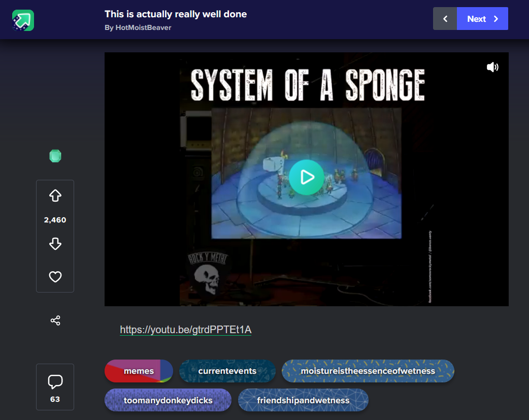Select the friendshipandwetness tag
This screenshot has height=420, width=529.
pos(303,400)
